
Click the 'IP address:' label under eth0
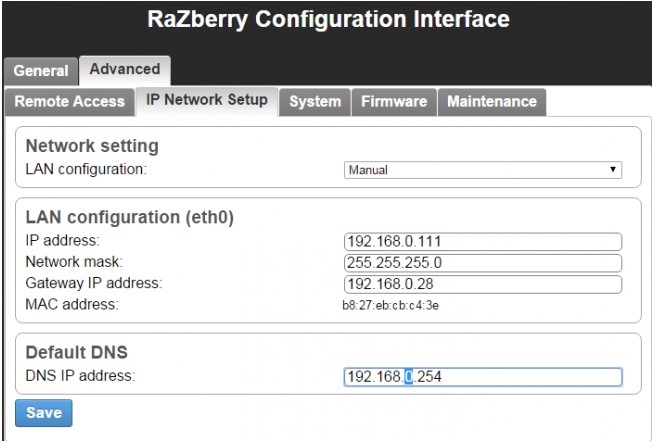(x=63, y=240)
